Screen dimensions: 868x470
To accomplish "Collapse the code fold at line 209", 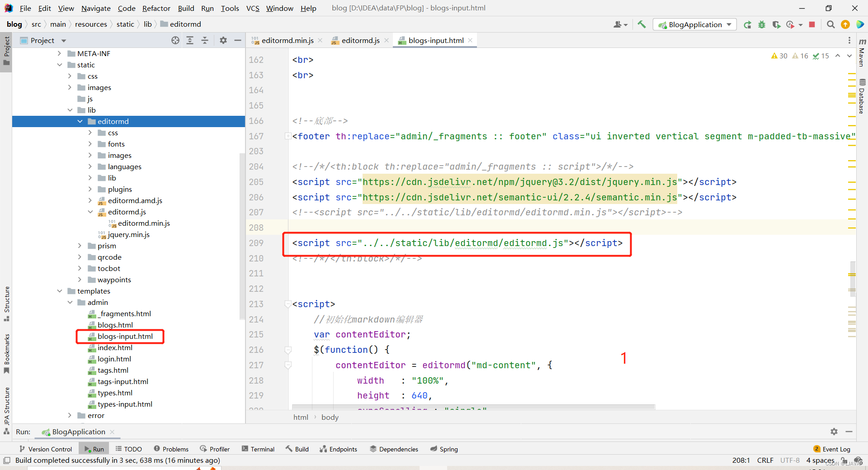I will click(x=288, y=243).
